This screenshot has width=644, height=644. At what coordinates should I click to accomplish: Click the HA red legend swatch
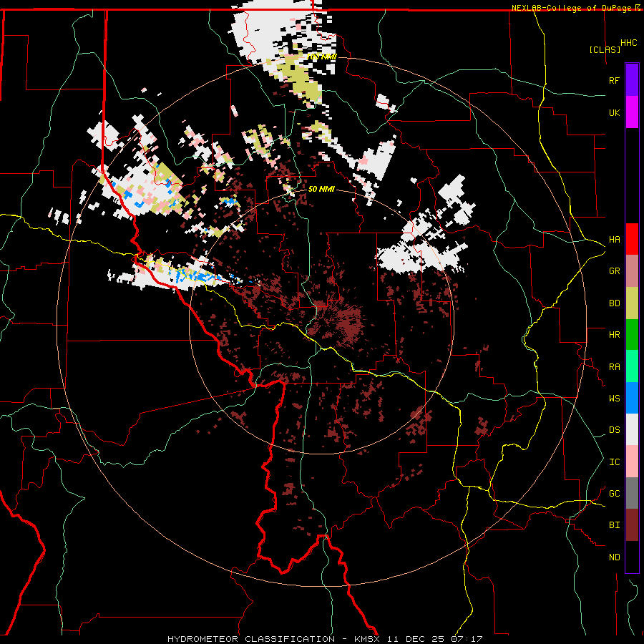632,239
